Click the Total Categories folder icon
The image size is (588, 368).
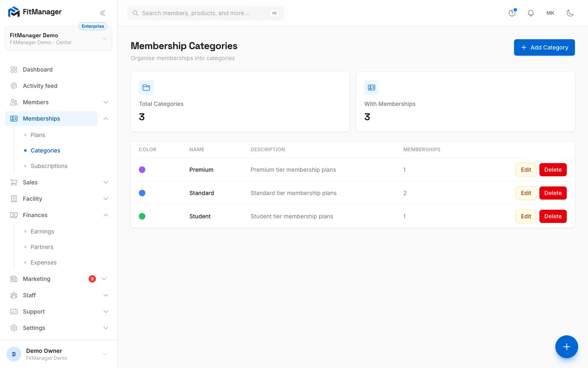pyautogui.click(x=146, y=88)
